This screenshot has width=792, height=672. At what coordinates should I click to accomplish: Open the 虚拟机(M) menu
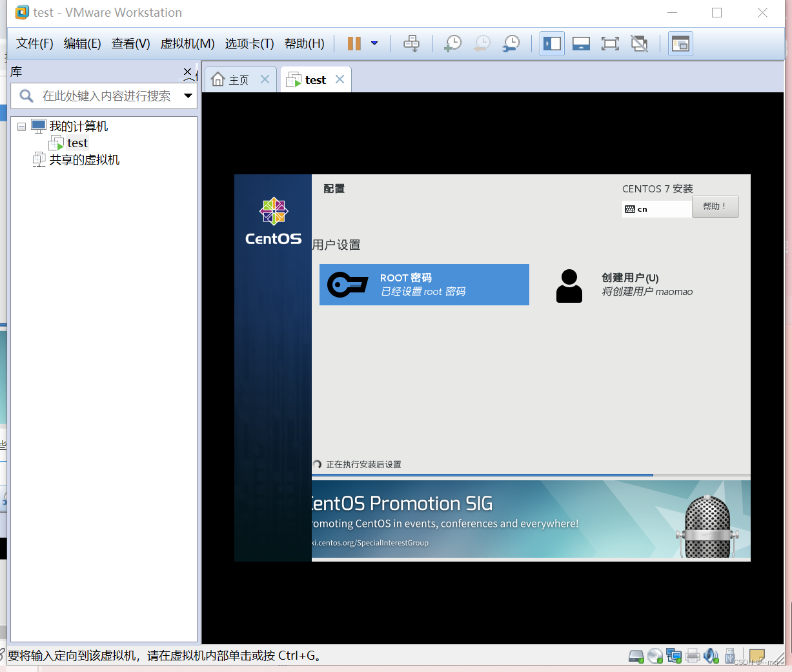(x=187, y=43)
